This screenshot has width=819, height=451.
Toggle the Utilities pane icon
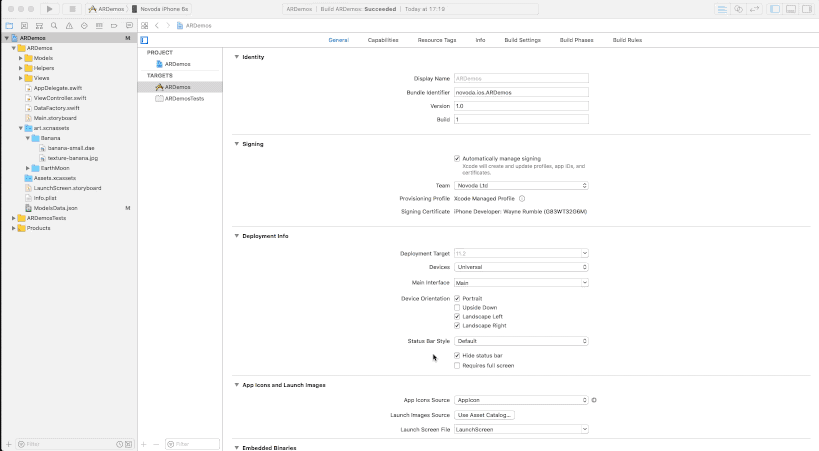pos(807,9)
